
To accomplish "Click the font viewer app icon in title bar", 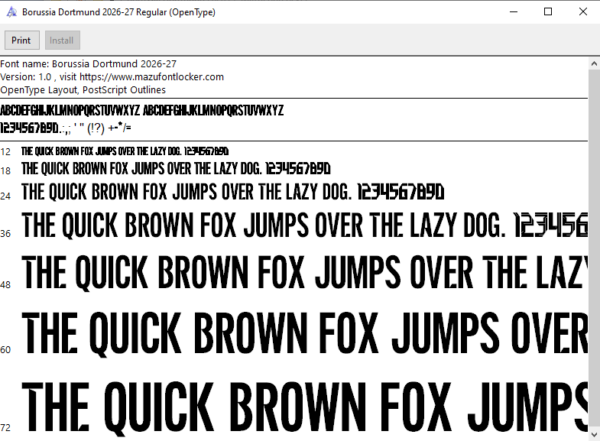I will 12,12.
